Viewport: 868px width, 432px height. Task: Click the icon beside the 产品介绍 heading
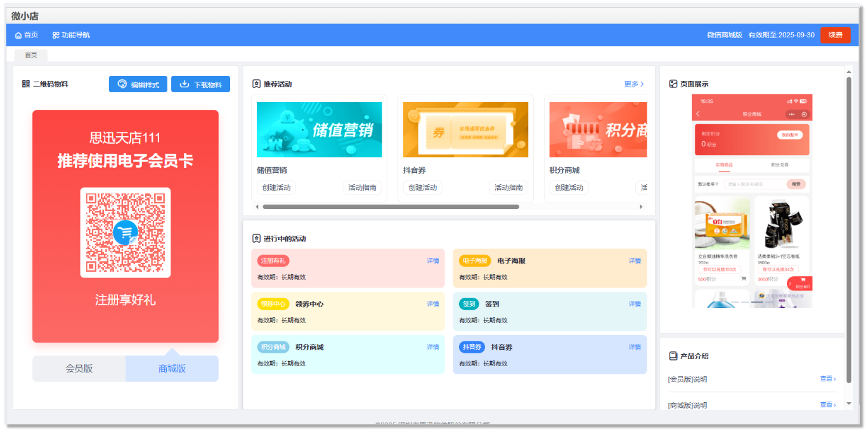coord(673,356)
